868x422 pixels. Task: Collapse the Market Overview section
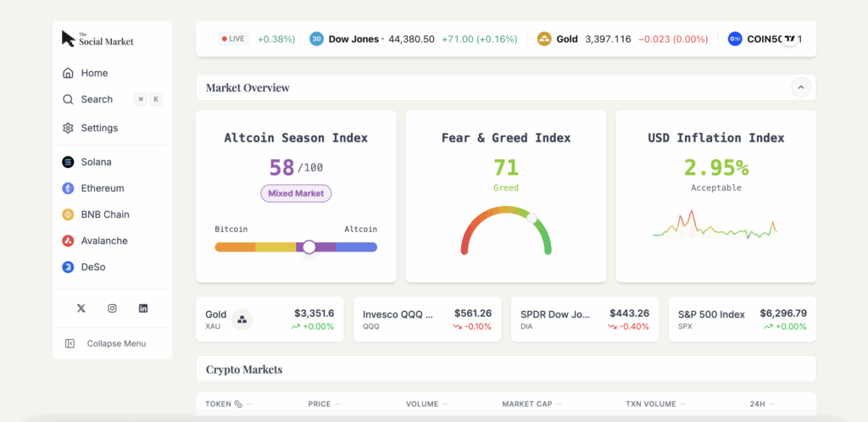800,87
